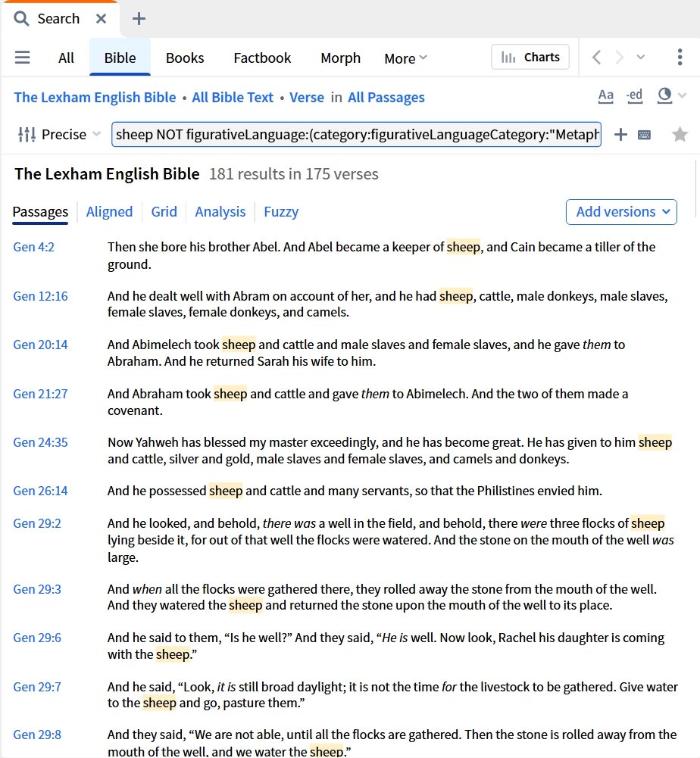Expand the navigation history dropdown
700x758 pixels.
[640, 57]
